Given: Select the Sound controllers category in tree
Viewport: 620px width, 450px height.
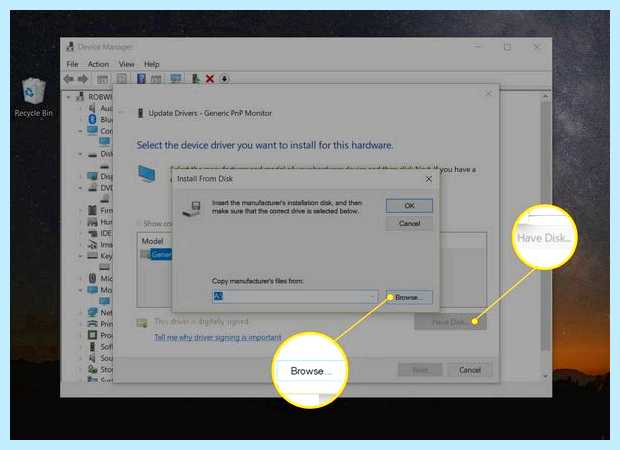Looking at the screenshot, I should (101, 358).
